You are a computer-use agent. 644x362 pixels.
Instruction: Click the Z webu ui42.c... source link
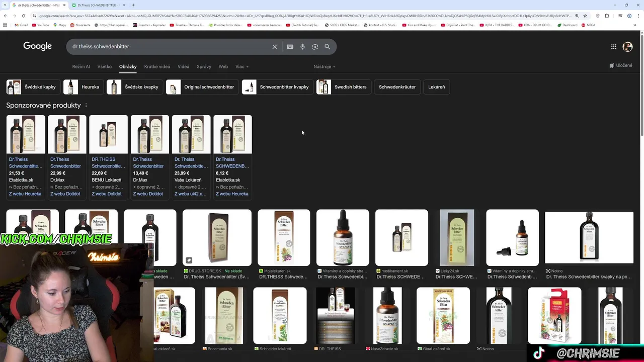[190, 194]
